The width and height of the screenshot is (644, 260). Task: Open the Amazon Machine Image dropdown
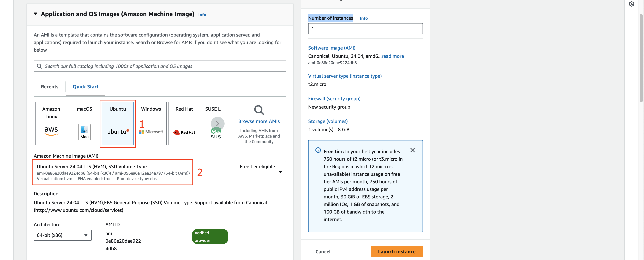[x=160, y=172]
